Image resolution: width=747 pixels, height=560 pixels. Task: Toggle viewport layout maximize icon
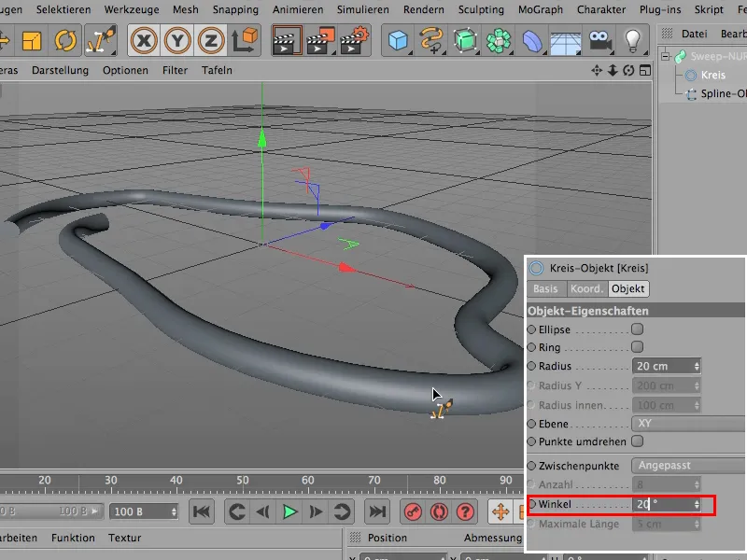pos(645,71)
